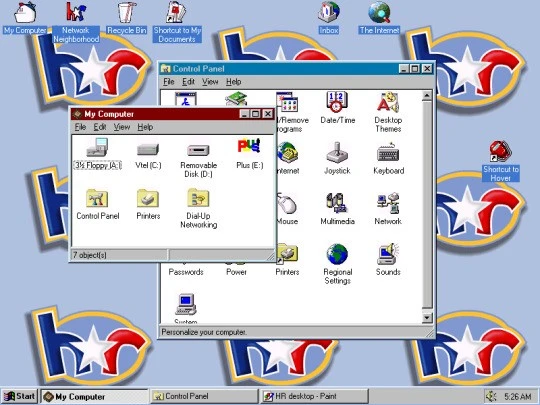Open File menu in Control Panel window
The image size is (540, 405).
169,82
